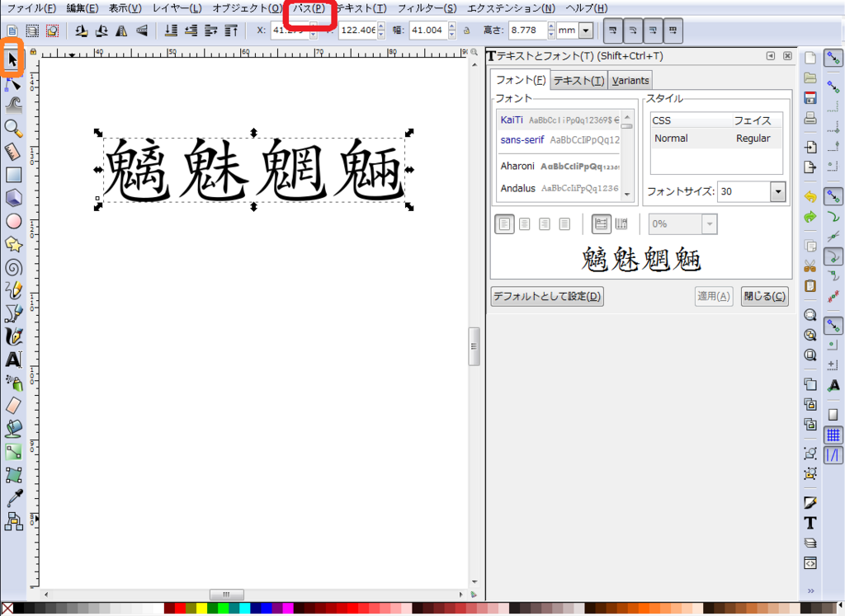The width and height of the screenshot is (845, 616).
Task: Click font list scroll-down arrow
Action: [627, 194]
